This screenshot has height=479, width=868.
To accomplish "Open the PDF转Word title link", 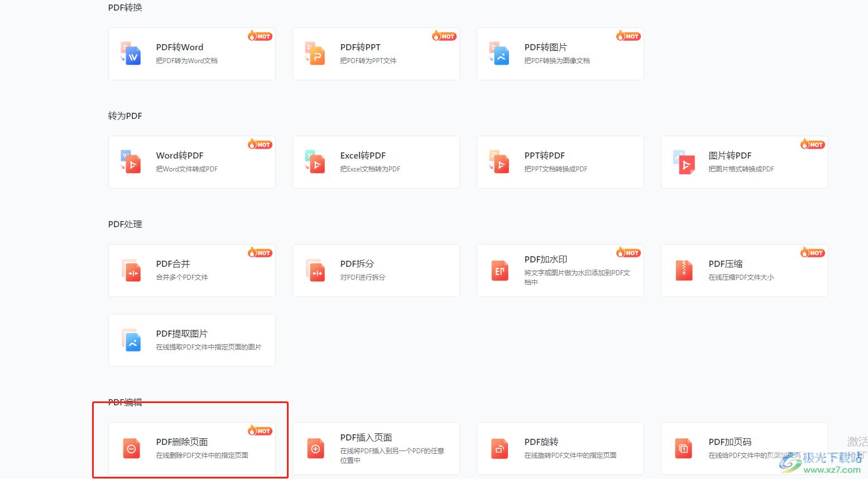I will (x=180, y=47).
